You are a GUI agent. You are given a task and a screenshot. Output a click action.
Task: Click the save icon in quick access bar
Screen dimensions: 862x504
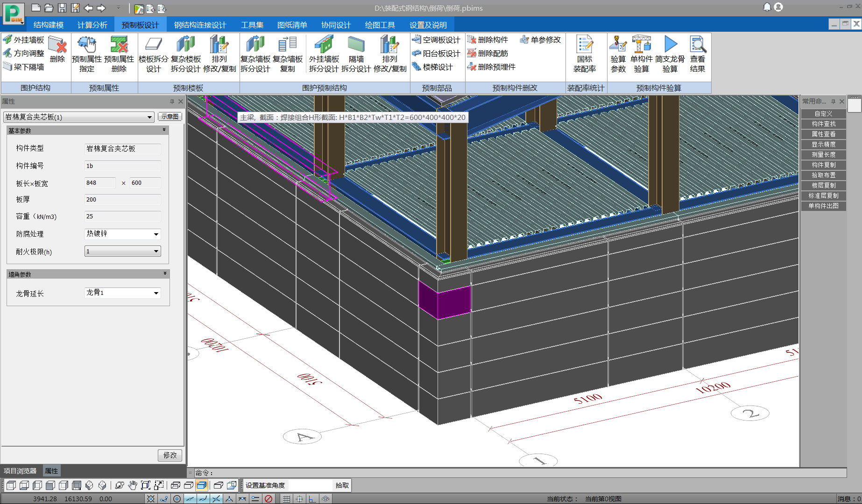(x=62, y=8)
